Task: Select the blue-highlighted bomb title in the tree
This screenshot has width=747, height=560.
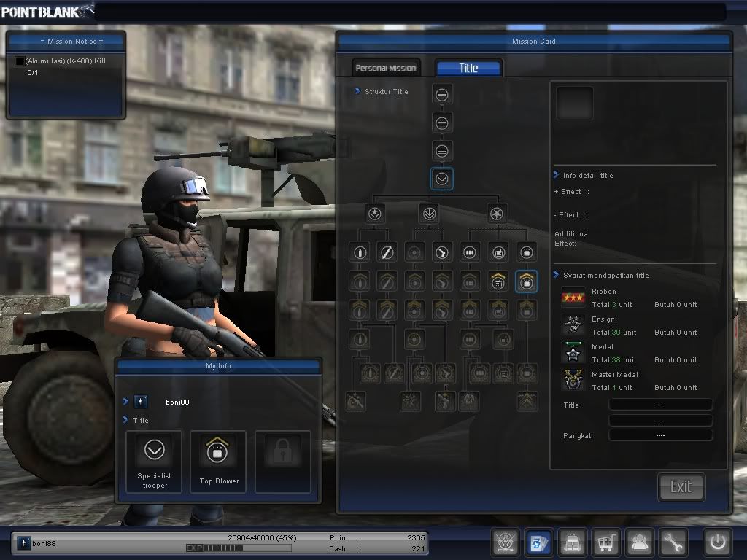Action: (527, 281)
